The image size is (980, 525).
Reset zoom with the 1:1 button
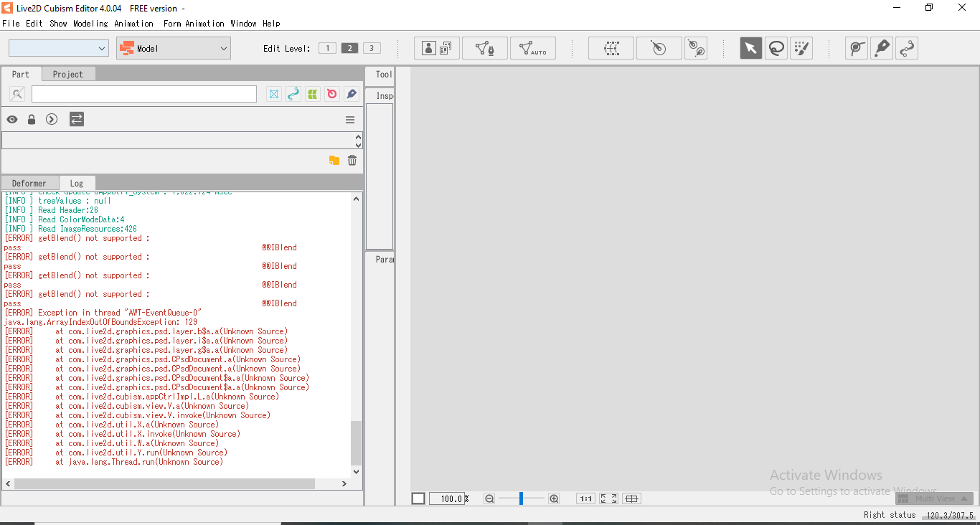[x=585, y=498]
